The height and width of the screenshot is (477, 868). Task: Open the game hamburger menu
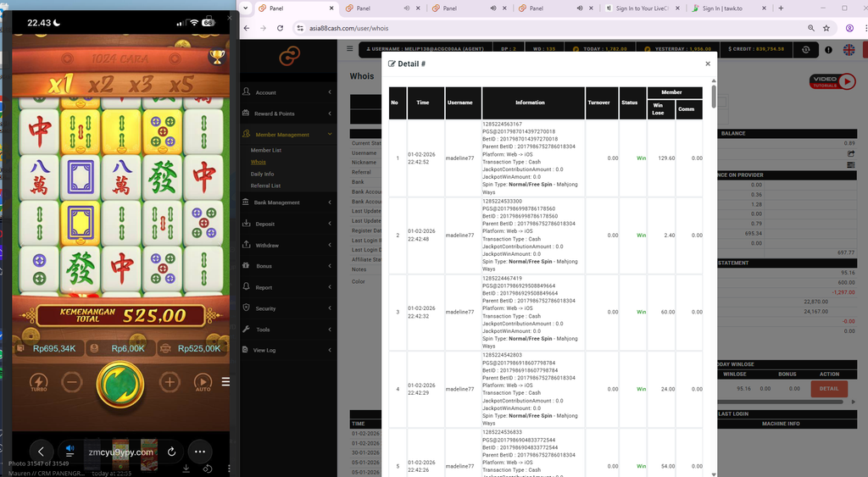click(x=225, y=382)
